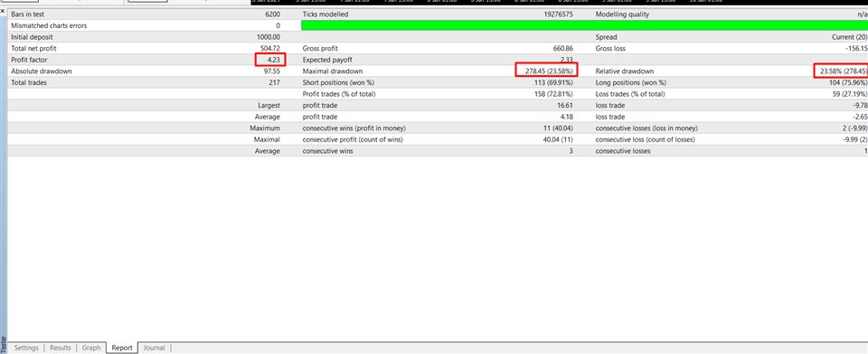Image resolution: width=868 pixels, height=354 pixels.
Task: Click the 'Profit trades (% of total)' label
Action: pyautogui.click(x=339, y=94)
